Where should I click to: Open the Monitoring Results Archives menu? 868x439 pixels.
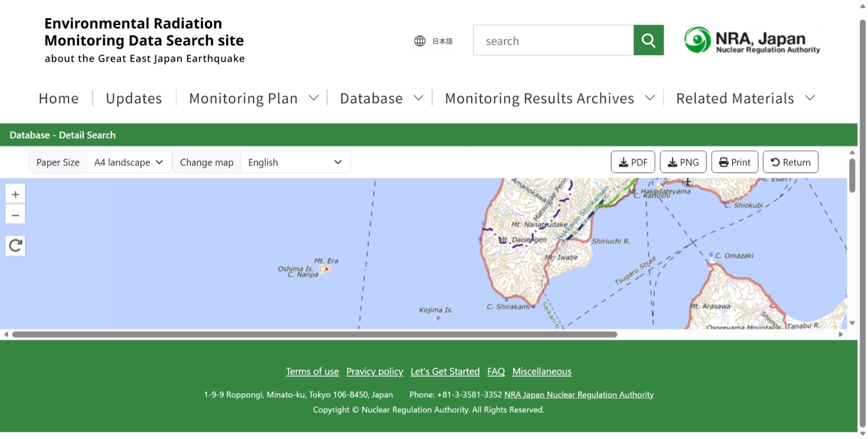click(549, 98)
